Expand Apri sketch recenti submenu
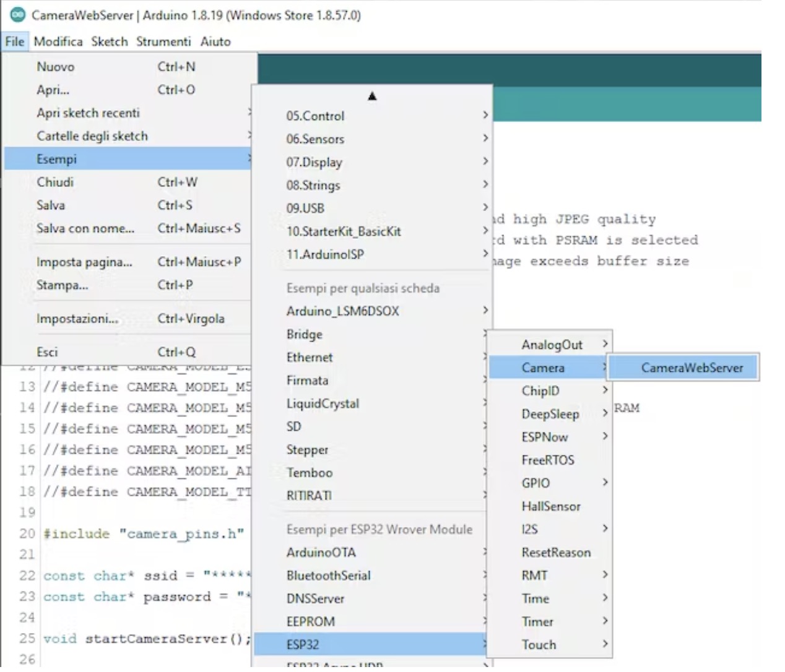 pyautogui.click(x=88, y=113)
